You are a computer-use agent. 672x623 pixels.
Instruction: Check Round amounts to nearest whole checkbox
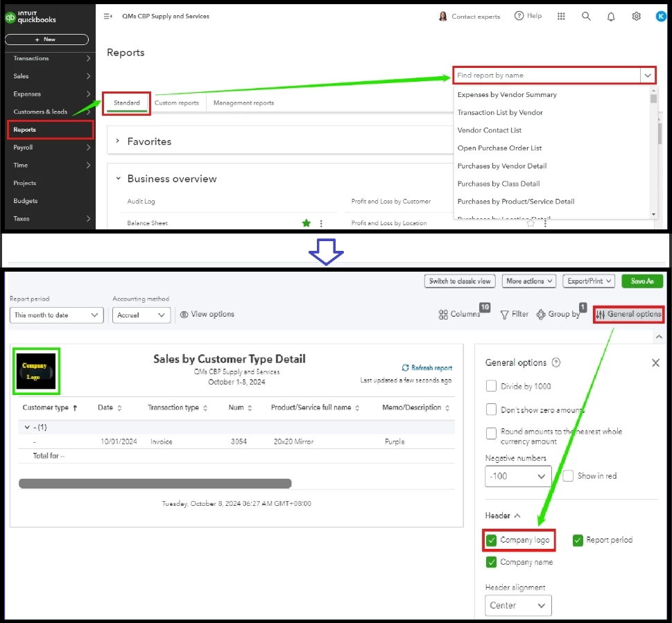(x=491, y=433)
